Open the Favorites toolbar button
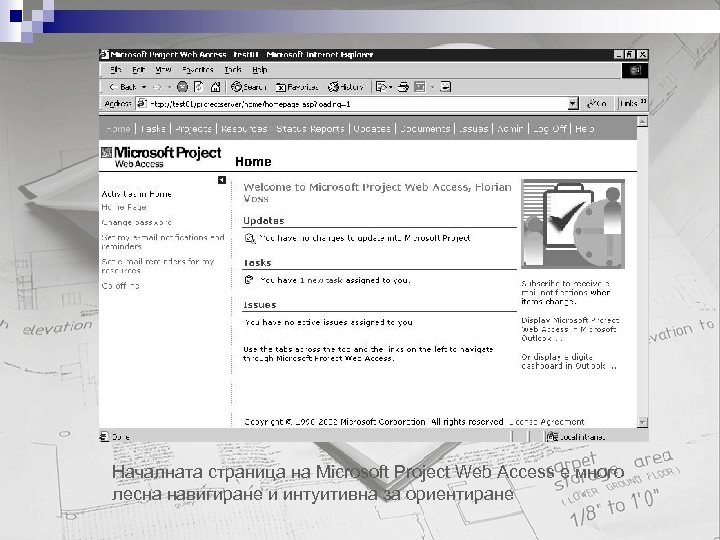The height and width of the screenshot is (540, 720). tap(296, 87)
